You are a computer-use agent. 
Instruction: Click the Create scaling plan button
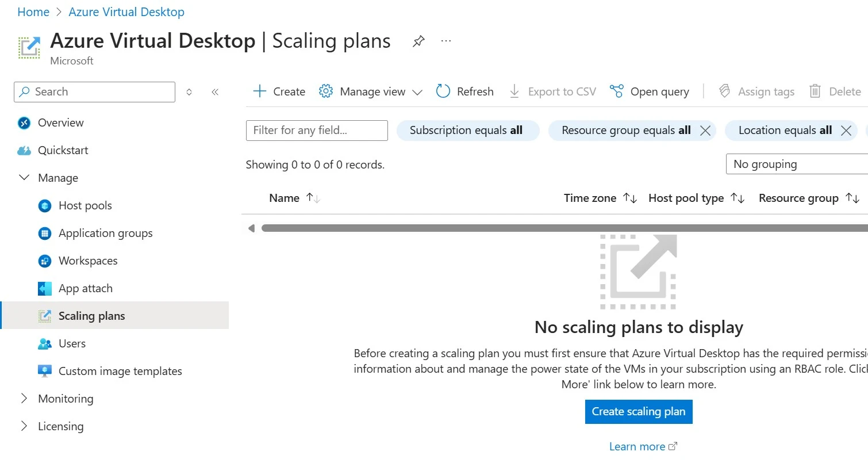click(639, 412)
